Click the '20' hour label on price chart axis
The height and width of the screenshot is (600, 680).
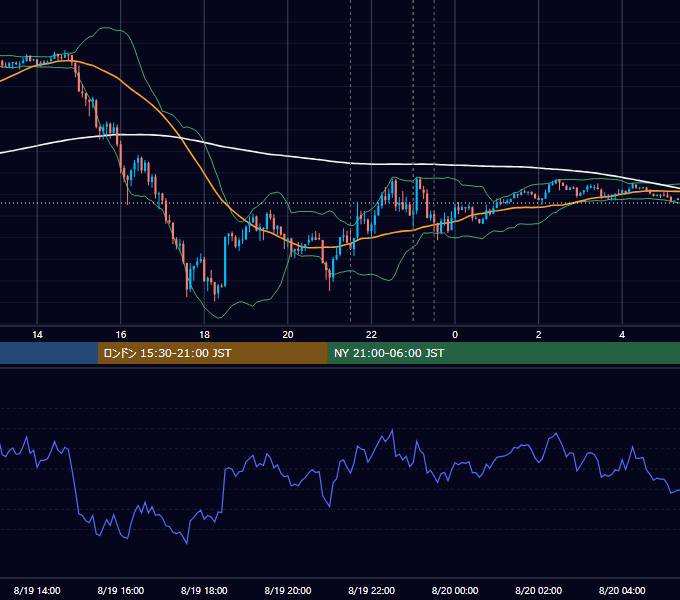[288, 335]
